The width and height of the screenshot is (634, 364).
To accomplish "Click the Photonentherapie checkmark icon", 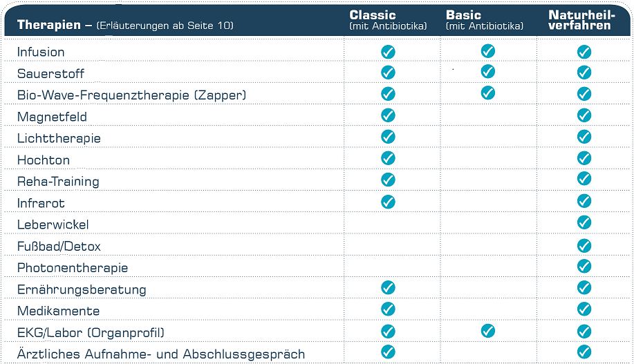I will click(584, 266).
